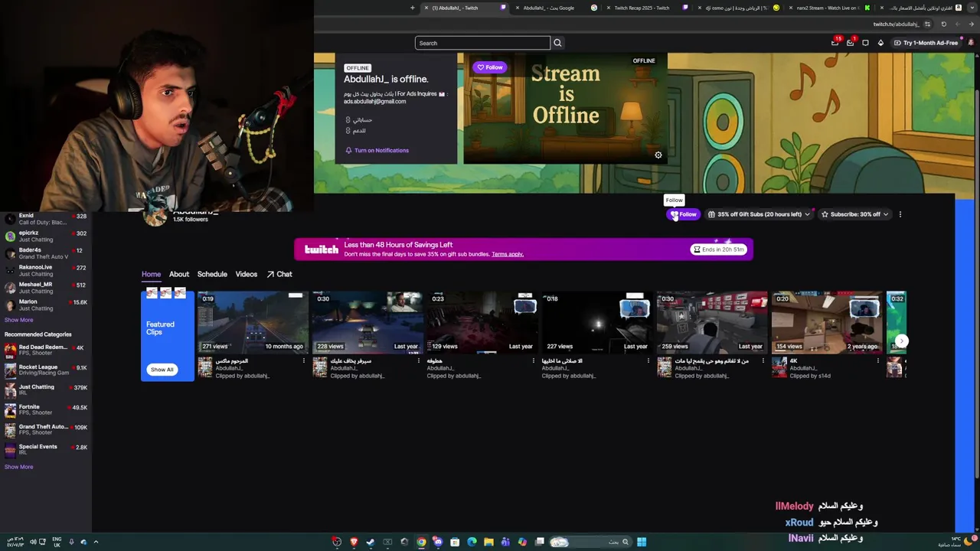This screenshot has height=551, width=980.
Task: Open the 0:30 clip with 259 views
Action: pos(712,321)
